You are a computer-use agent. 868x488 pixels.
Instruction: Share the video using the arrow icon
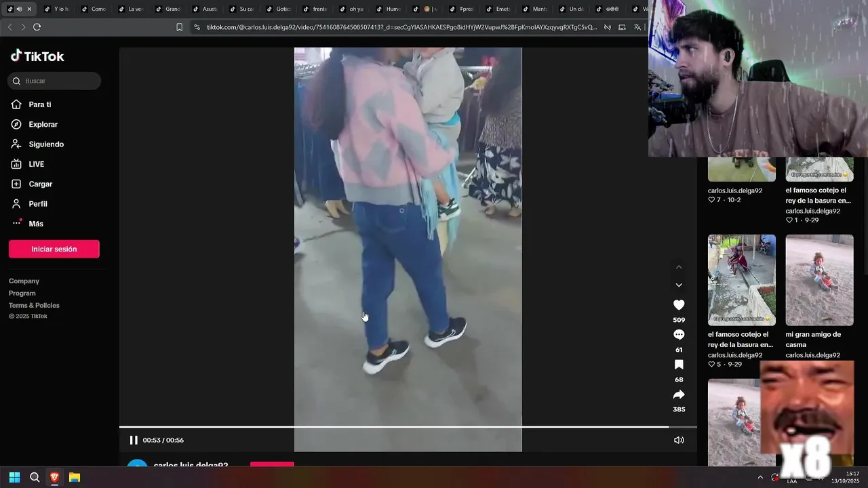679,394
